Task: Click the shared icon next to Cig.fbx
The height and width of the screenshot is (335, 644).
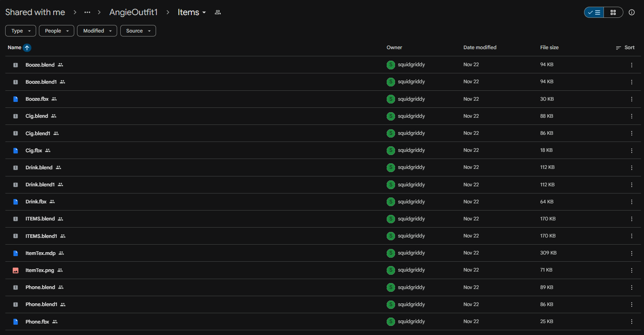Action: point(48,151)
